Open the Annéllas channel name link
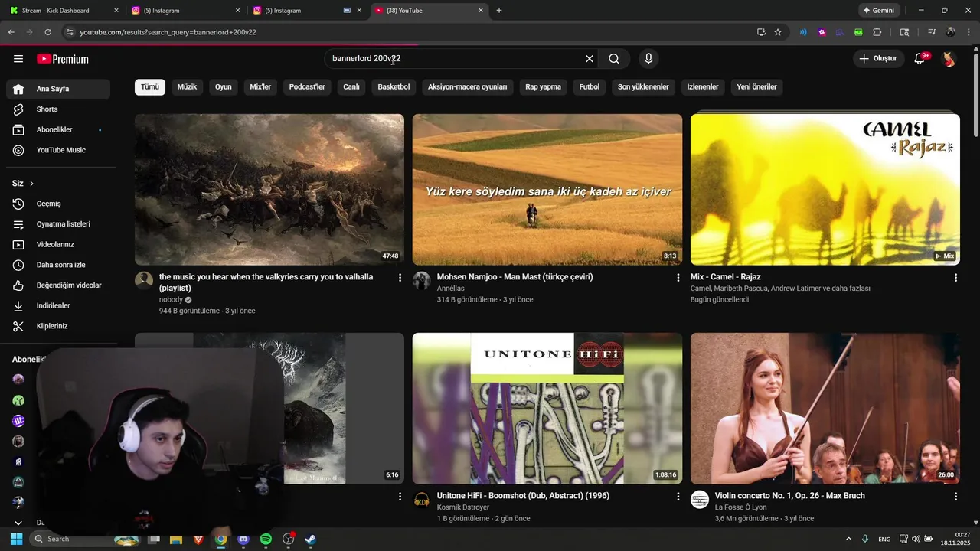 tap(451, 289)
